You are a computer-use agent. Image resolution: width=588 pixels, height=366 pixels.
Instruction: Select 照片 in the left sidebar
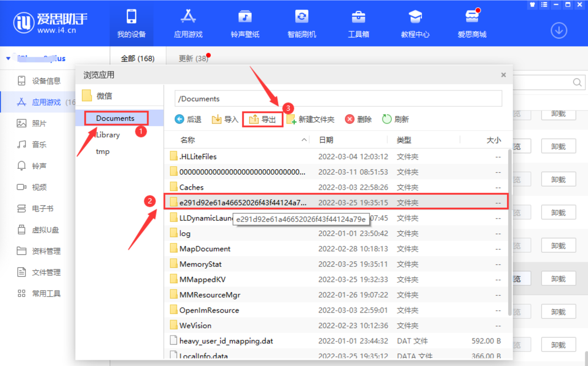(x=39, y=123)
